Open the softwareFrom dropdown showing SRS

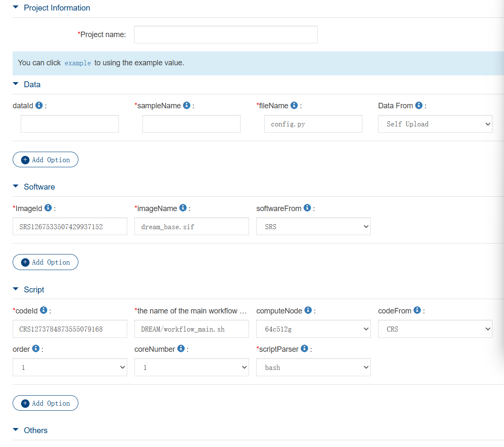(314, 227)
